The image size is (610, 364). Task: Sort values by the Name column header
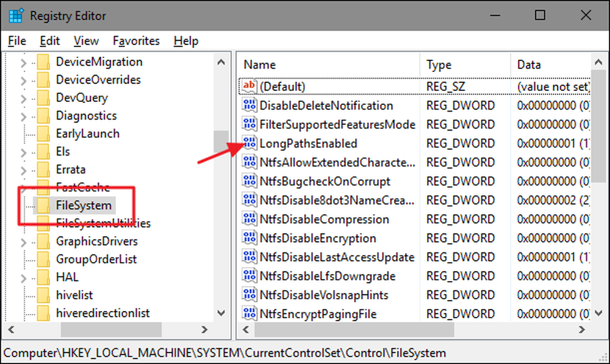coord(328,65)
